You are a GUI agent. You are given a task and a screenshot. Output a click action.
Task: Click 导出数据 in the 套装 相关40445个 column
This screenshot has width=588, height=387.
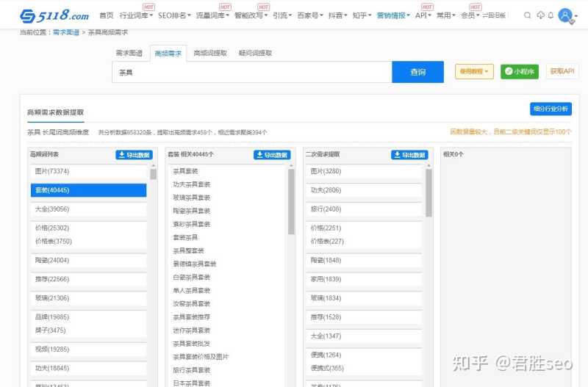pos(272,155)
